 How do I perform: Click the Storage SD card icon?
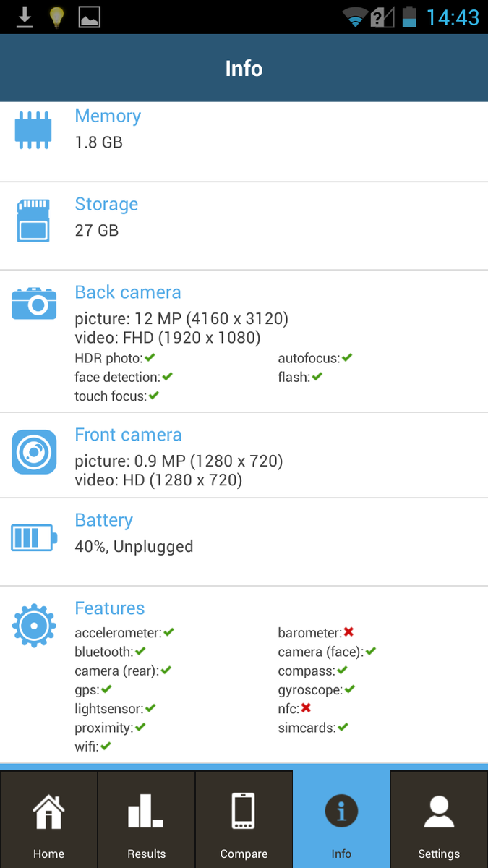(x=33, y=221)
